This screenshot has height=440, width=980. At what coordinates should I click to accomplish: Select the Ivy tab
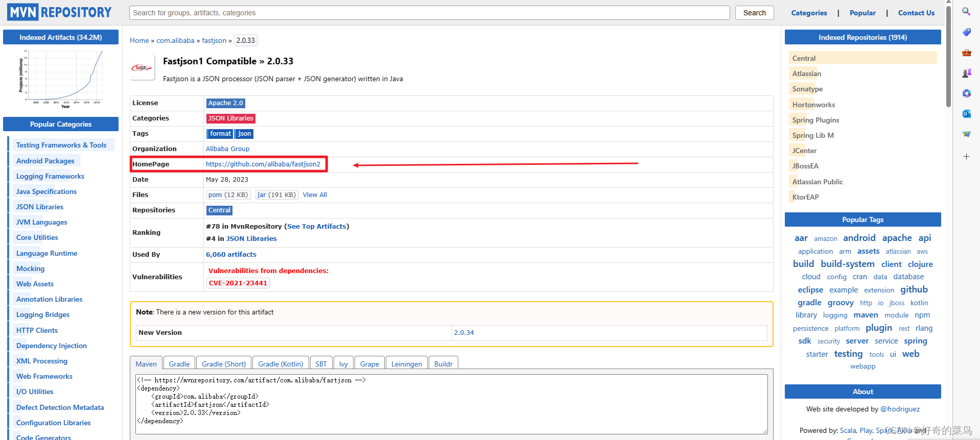pos(343,363)
